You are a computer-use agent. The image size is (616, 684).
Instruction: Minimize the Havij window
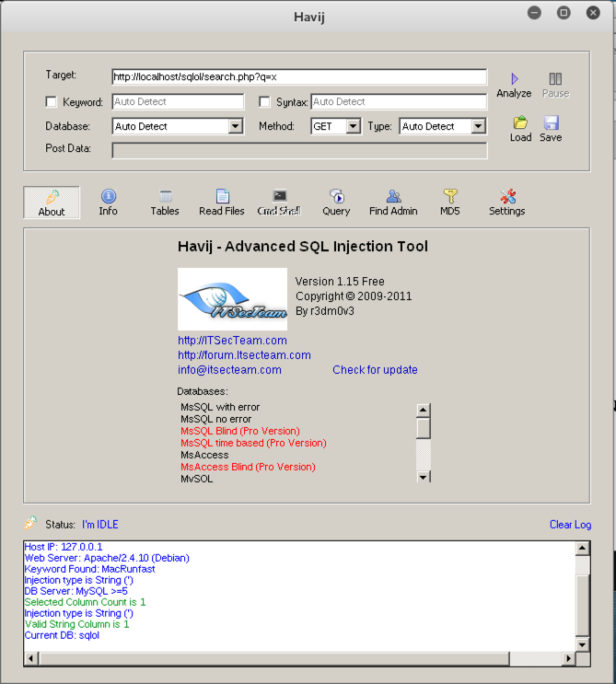click(x=534, y=13)
